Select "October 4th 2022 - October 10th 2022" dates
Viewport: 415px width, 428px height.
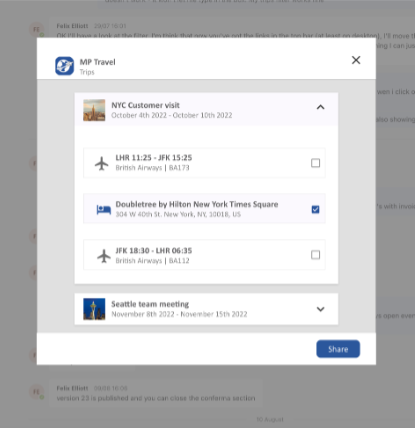[x=172, y=115]
